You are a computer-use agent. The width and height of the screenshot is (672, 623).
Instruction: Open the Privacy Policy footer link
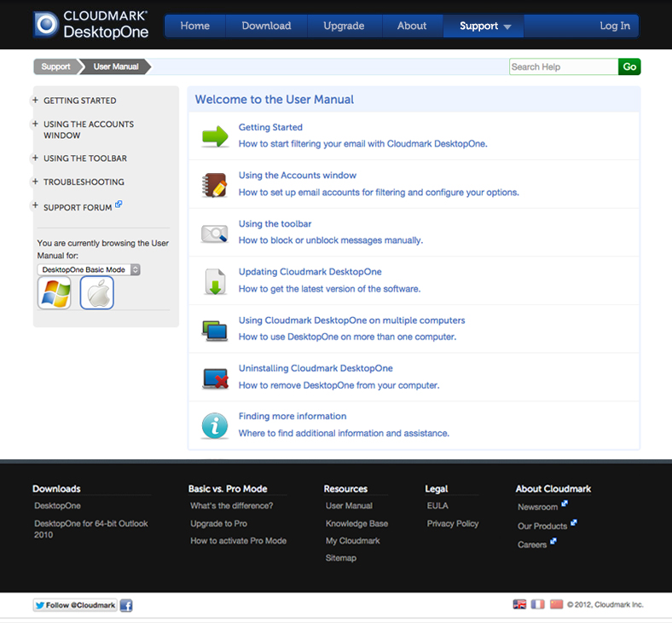coord(453,523)
